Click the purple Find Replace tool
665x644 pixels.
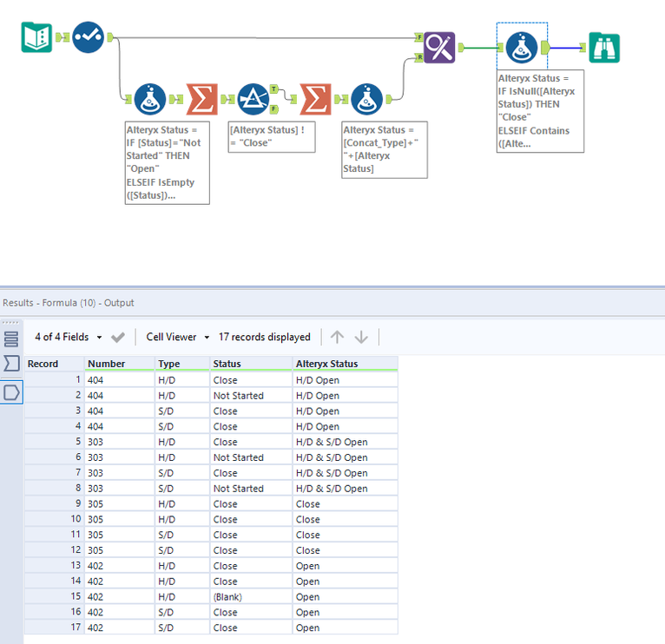tap(439, 47)
